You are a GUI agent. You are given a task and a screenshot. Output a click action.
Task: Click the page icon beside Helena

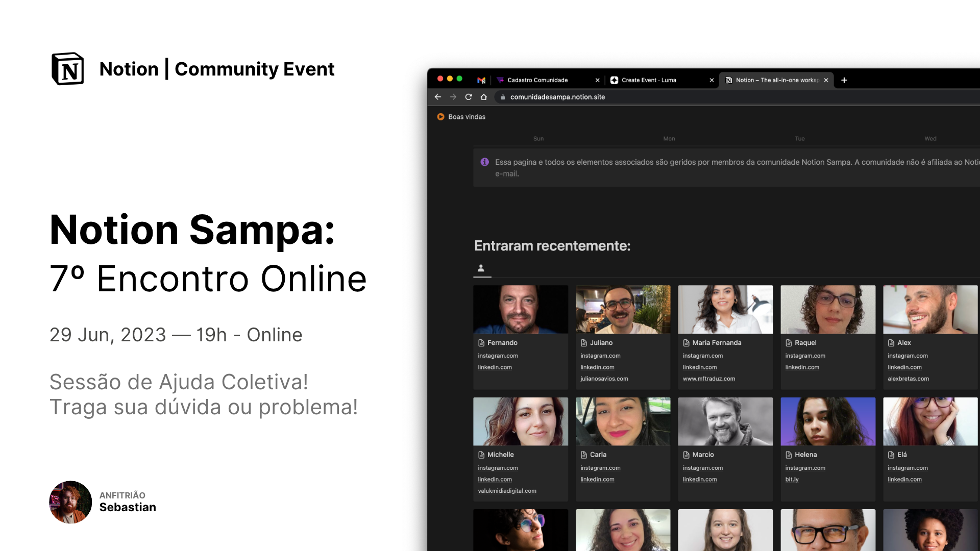coord(789,455)
